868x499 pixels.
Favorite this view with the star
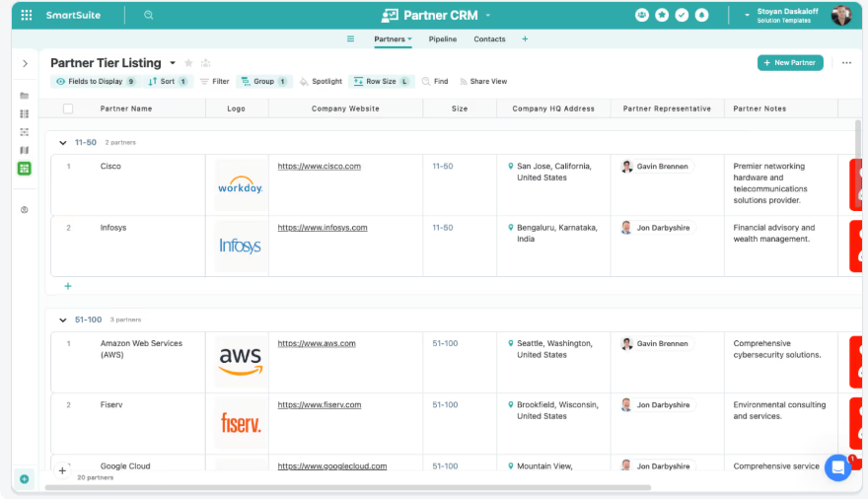coord(188,63)
